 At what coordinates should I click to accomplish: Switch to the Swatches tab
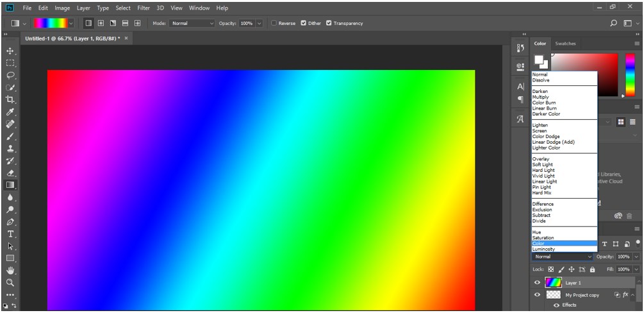tap(566, 44)
